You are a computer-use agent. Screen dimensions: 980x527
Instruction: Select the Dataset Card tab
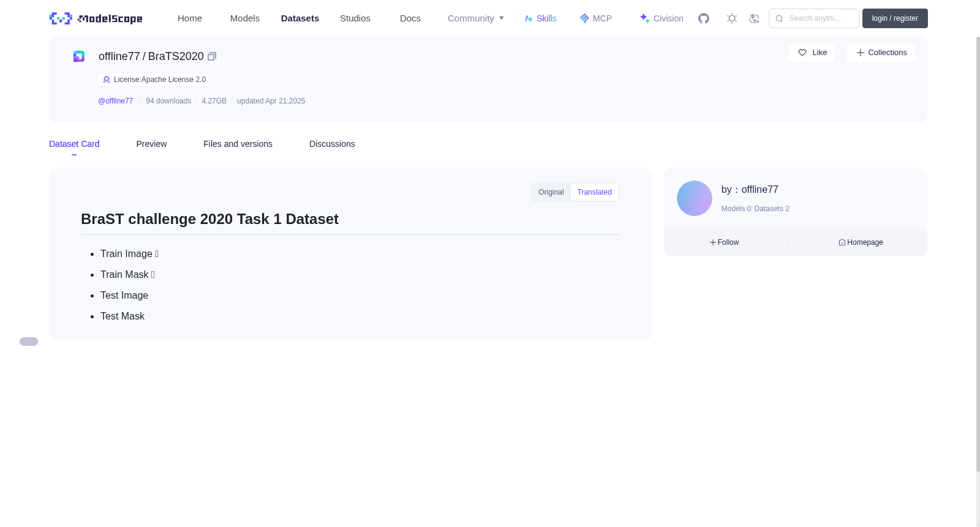74,144
